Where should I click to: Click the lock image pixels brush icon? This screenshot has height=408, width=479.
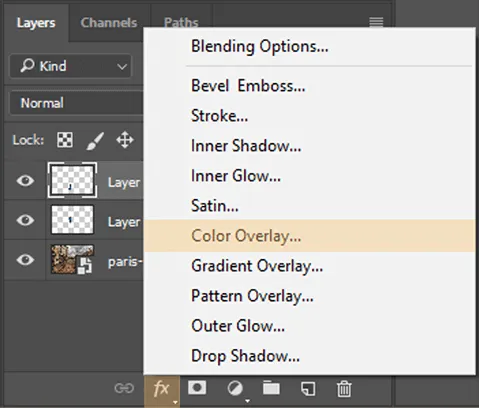(x=95, y=140)
